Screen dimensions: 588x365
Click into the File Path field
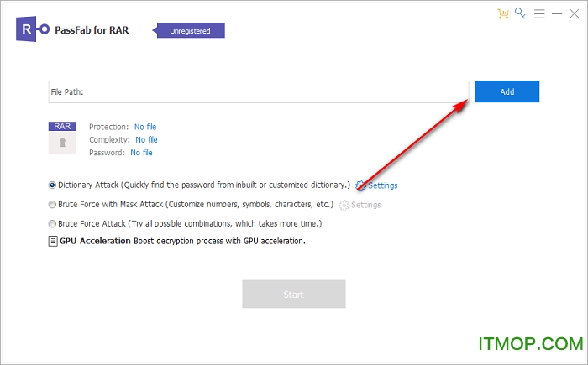[x=259, y=91]
